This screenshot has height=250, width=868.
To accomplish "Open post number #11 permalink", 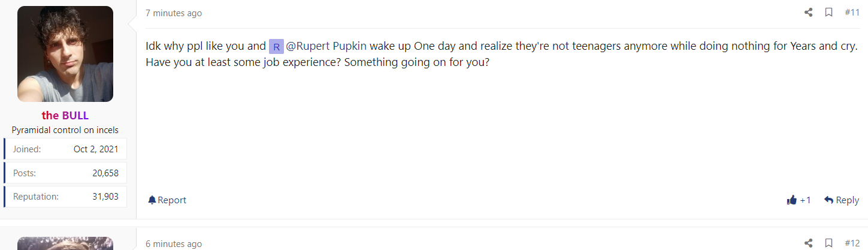I will coord(852,13).
